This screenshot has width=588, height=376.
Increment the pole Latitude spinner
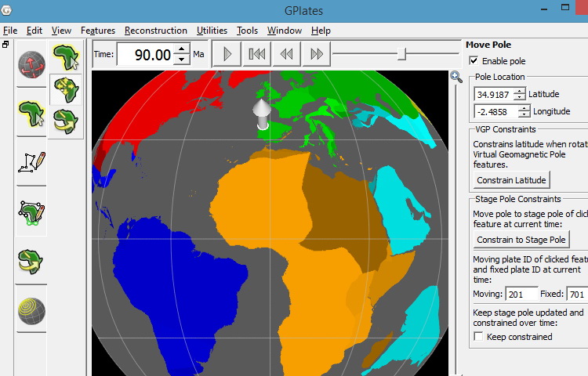(519, 90)
